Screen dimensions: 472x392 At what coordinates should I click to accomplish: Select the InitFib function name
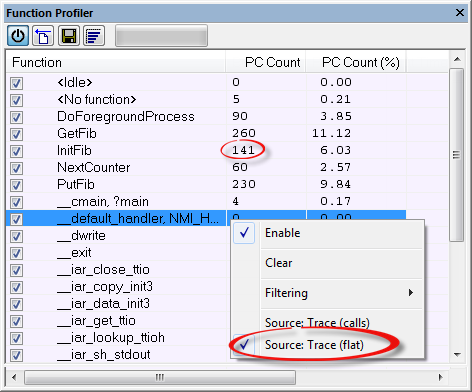coord(74,151)
